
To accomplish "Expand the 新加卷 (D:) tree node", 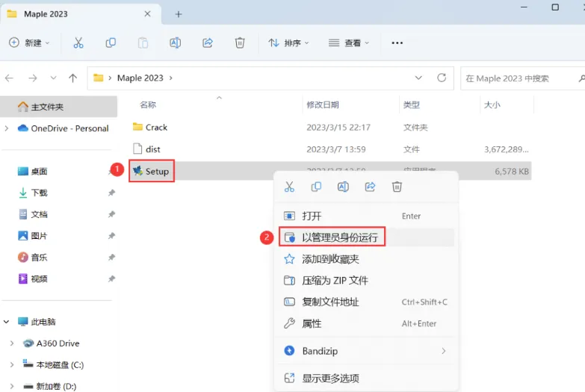I will (11, 387).
